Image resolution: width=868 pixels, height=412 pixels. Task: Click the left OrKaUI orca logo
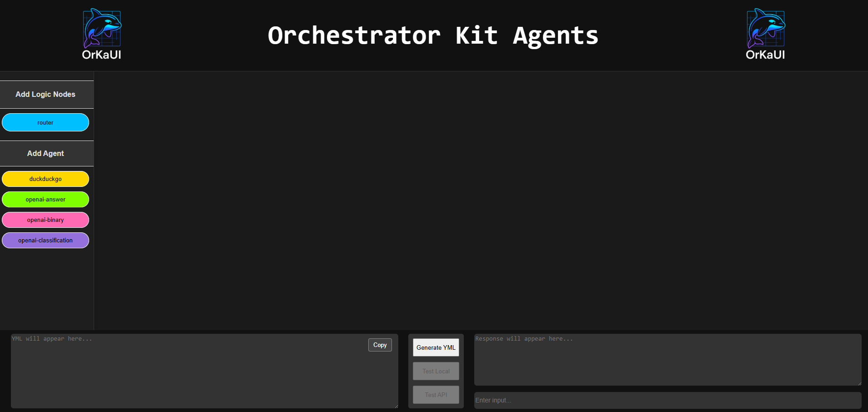pos(102,34)
